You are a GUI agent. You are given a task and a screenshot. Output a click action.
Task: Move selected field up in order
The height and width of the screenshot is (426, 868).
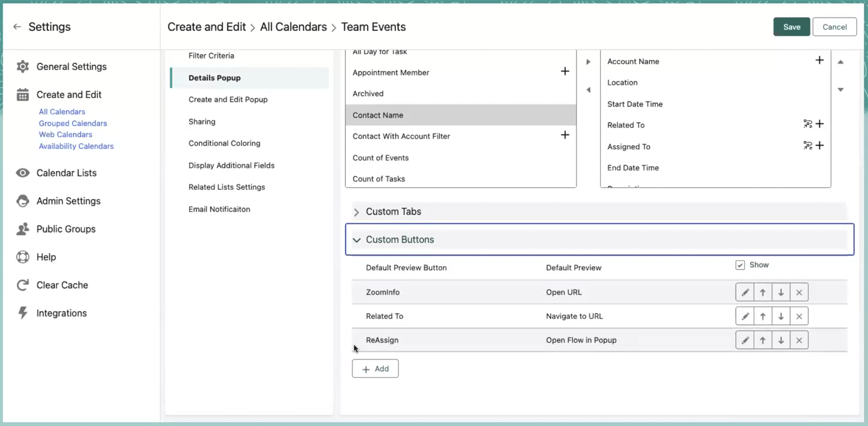pyautogui.click(x=840, y=62)
